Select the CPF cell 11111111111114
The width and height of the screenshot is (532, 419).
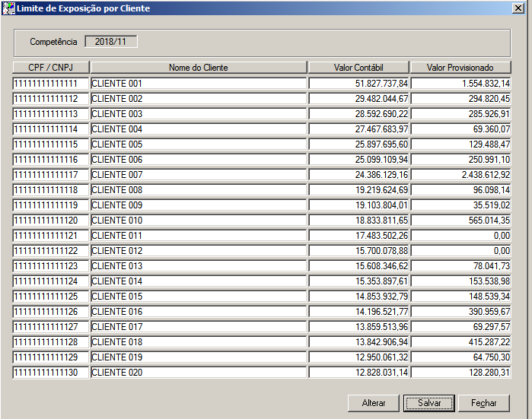51,129
